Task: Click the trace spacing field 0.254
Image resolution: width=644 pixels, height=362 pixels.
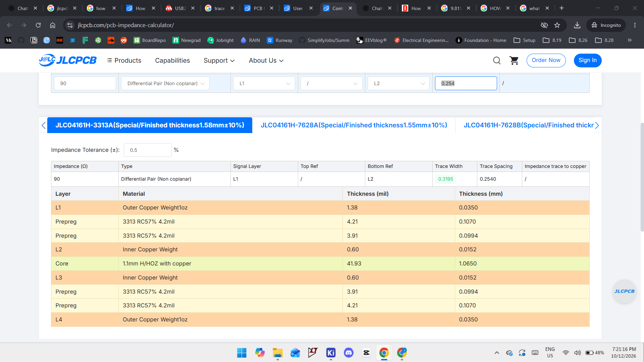Action: point(466,83)
